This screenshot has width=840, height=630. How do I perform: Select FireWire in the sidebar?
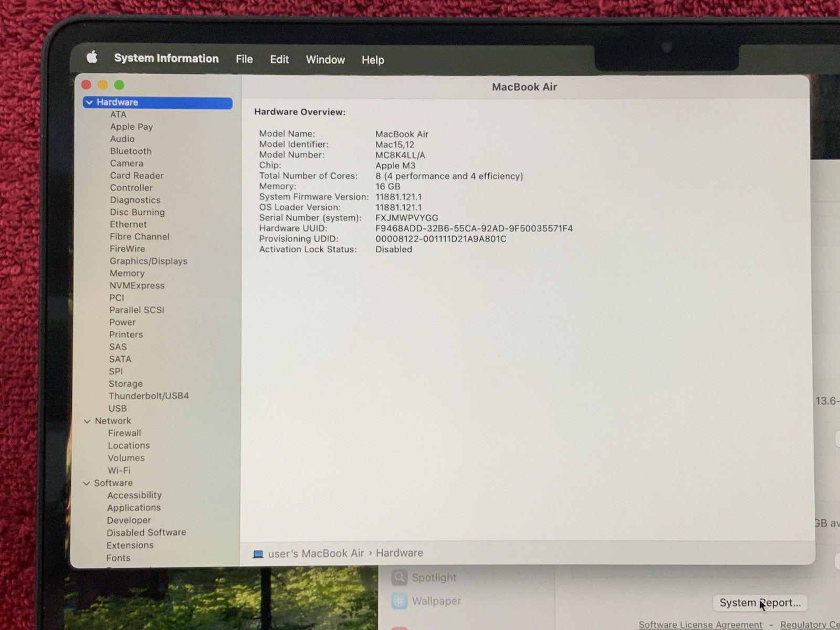pyautogui.click(x=127, y=249)
